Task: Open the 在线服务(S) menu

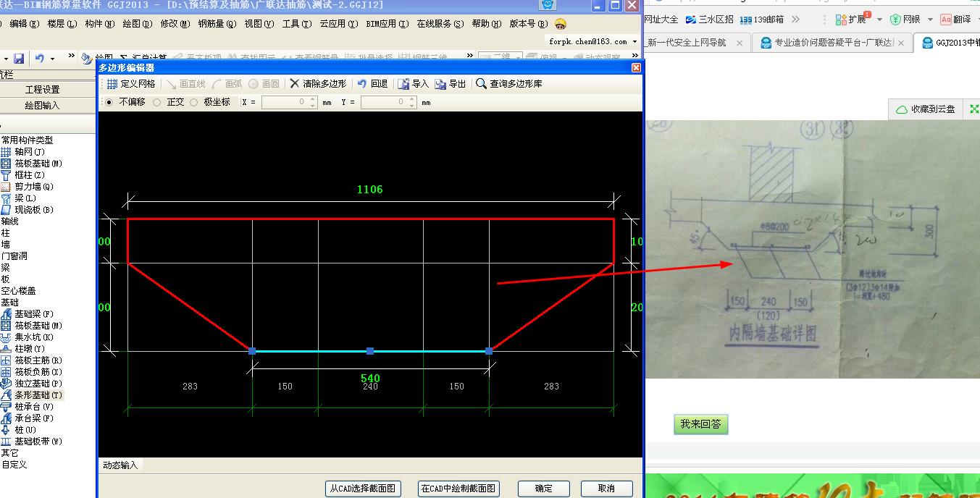Action: 440,24
